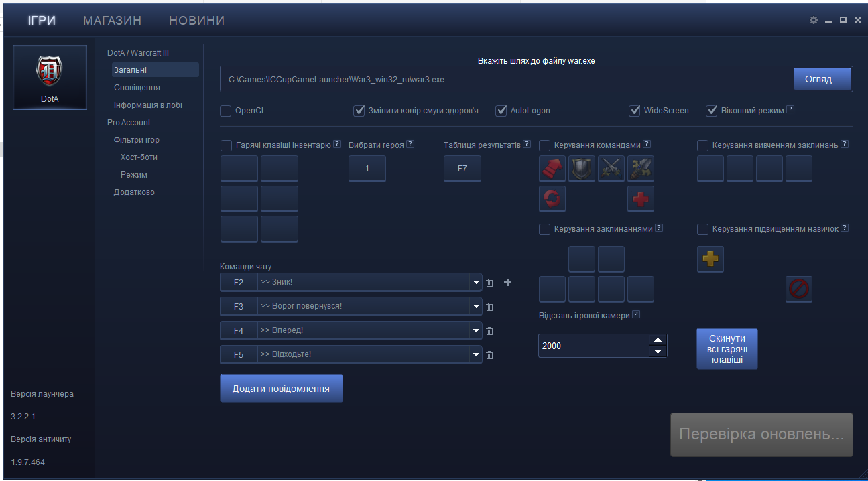Open 'Додатково' sidebar item
The width and height of the screenshot is (868, 481).
(x=134, y=192)
